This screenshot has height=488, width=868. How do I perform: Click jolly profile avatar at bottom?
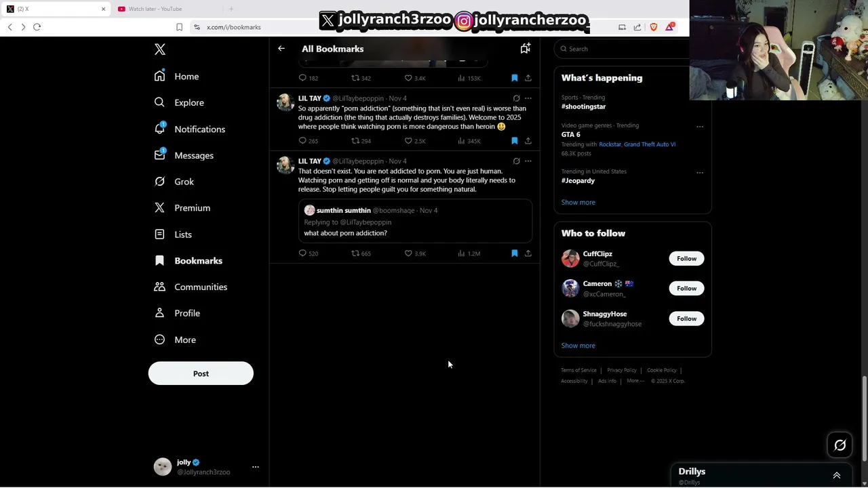163,467
